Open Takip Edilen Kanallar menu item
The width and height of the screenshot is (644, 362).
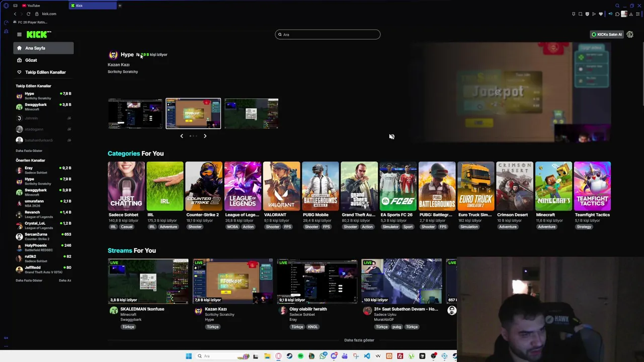pos(43,72)
